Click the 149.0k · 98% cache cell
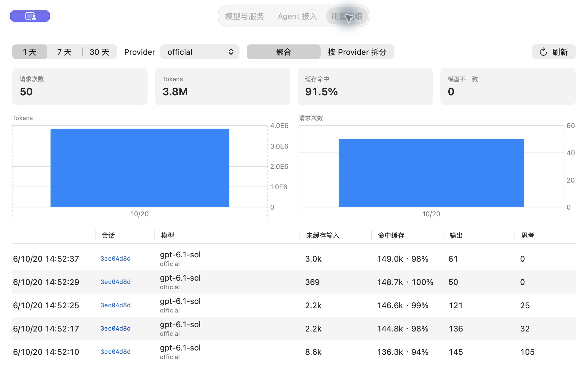This screenshot has height=375, width=588. [403, 259]
